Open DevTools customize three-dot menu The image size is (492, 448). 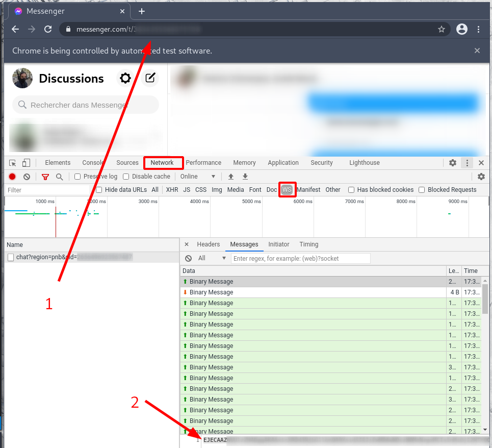pyautogui.click(x=467, y=163)
